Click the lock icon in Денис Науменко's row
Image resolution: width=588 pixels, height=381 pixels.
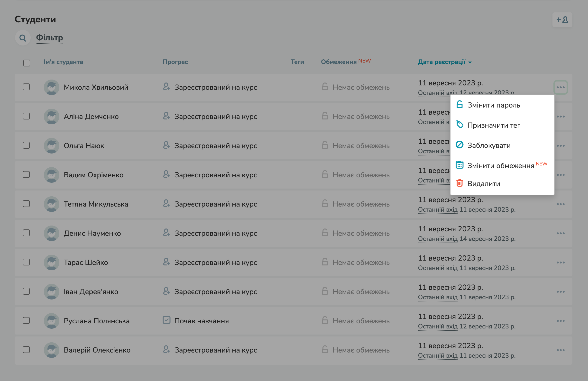pos(325,233)
